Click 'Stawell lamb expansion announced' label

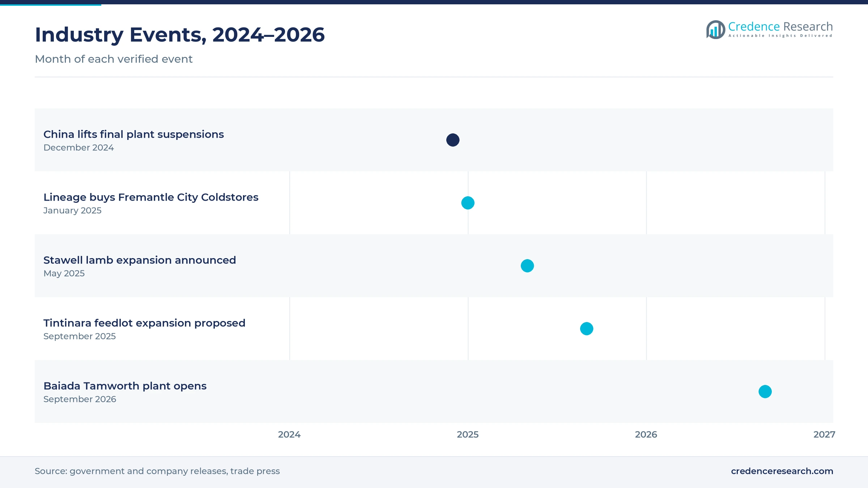point(140,260)
